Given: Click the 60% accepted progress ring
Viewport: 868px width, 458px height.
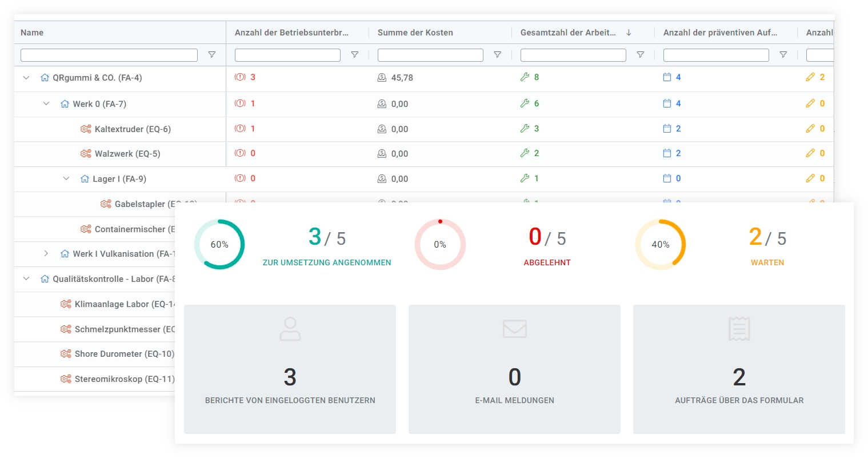Looking at the screenshot, I should pyautogui.click(x=219, y=244).
